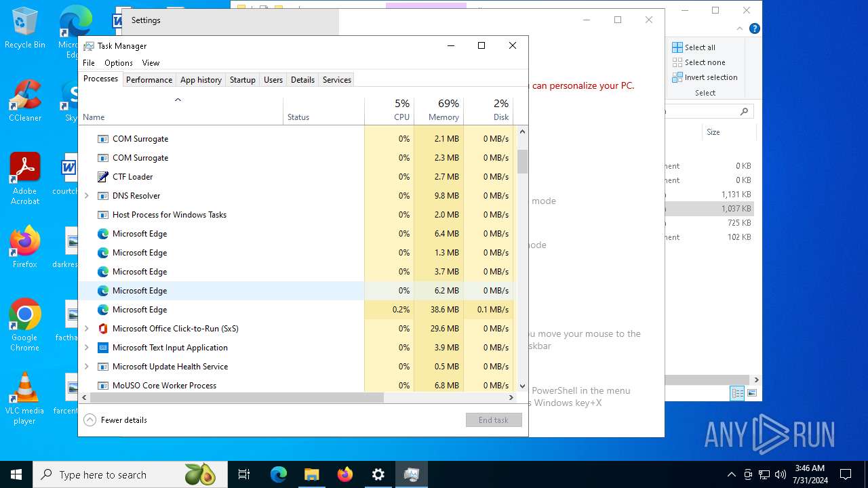The image size is (868, 488).
Task: Open View menu in Task Manager
Action: coord(151,63)
